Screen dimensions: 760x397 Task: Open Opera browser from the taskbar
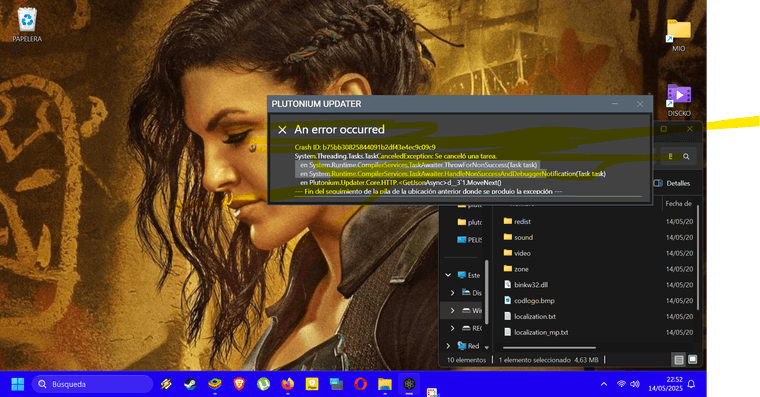(361, 384)
